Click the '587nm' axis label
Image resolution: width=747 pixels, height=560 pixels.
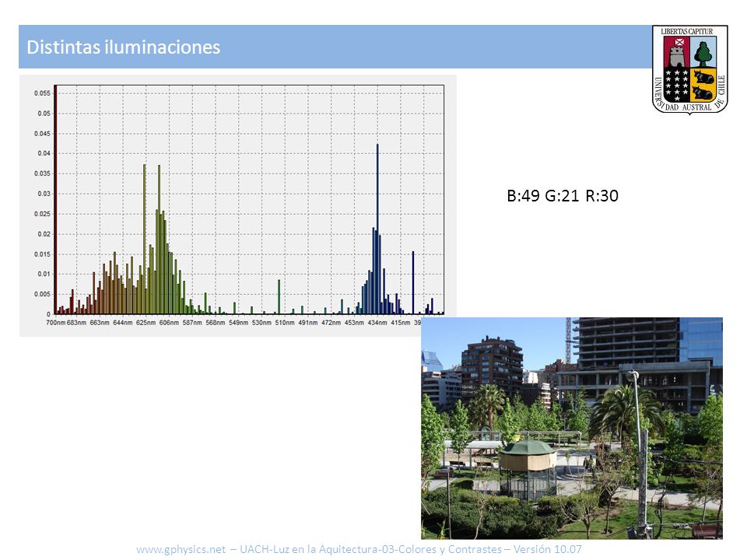coord(192,323)
